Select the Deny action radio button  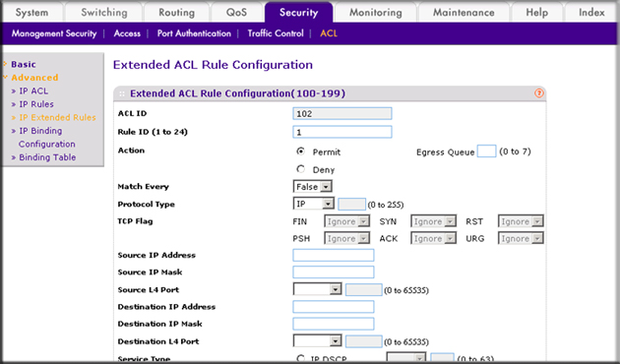301,169
